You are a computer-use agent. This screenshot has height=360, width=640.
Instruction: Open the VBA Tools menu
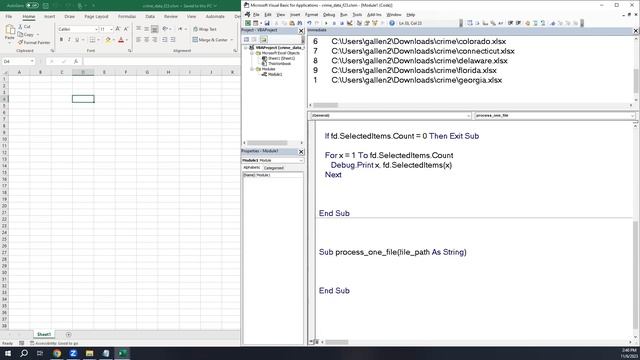click(x=357, y=15)
